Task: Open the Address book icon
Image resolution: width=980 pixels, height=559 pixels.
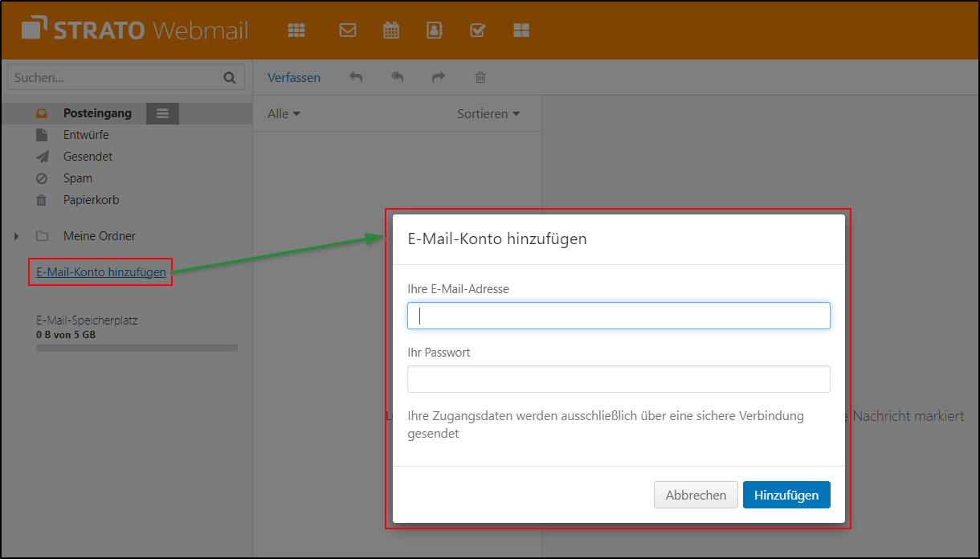Action: tap(434, 30)
